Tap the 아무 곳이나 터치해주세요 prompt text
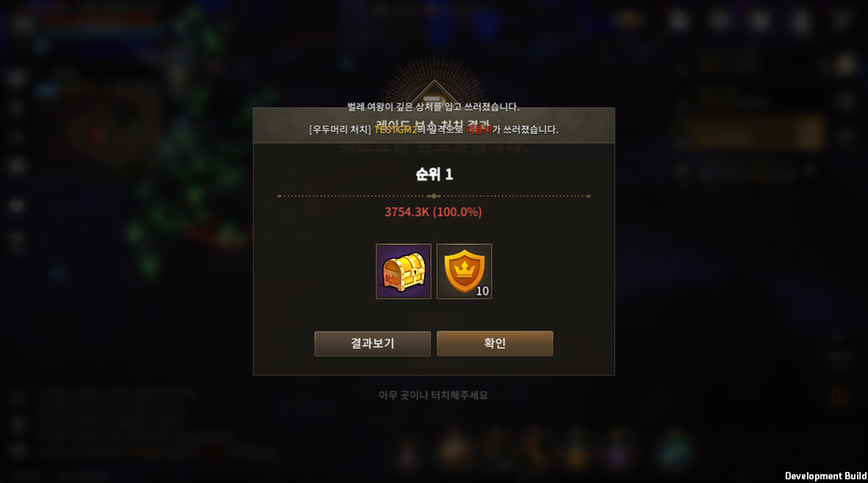 click(x=433, y=395)
